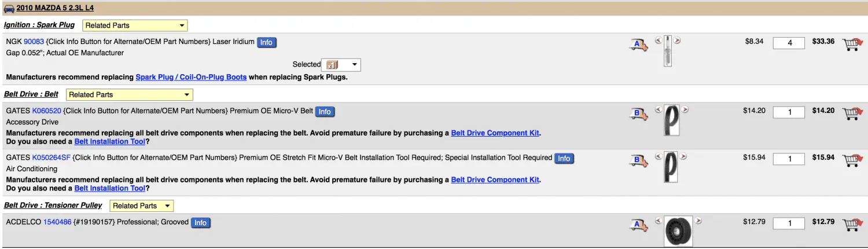Screen dimensions: 868x249
Task: Add ACDELCO 1540486 to cart
Action: coord(851,224)
